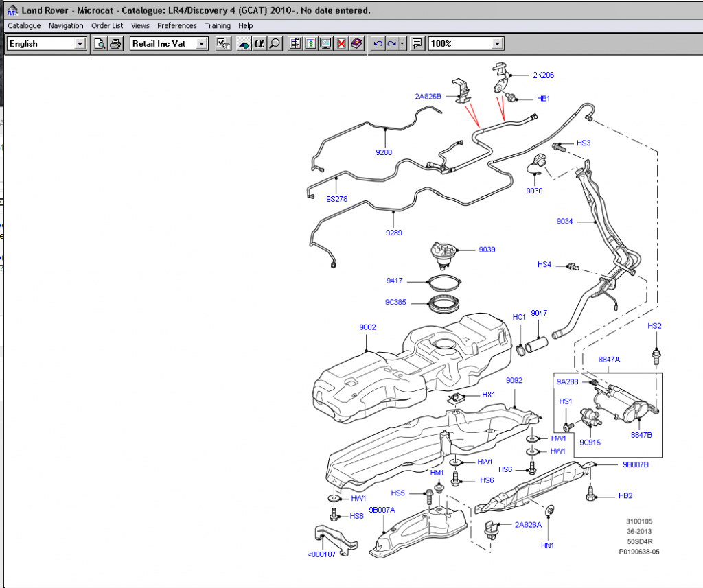703x588 pixels.
Task: Click the fuel tank drawing in diagram
Action: (413, 368)
